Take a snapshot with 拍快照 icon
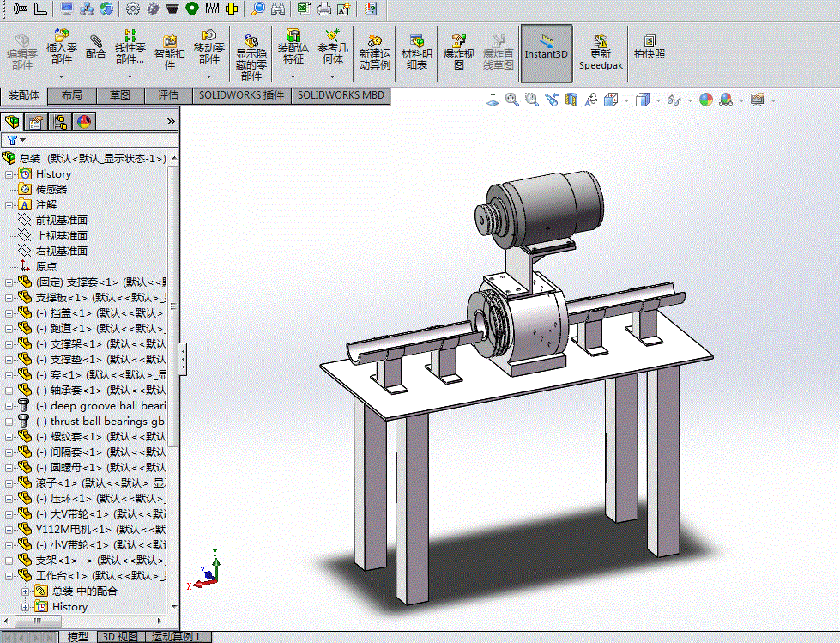The width and height of the screenshot is (840, 643). 650,40
